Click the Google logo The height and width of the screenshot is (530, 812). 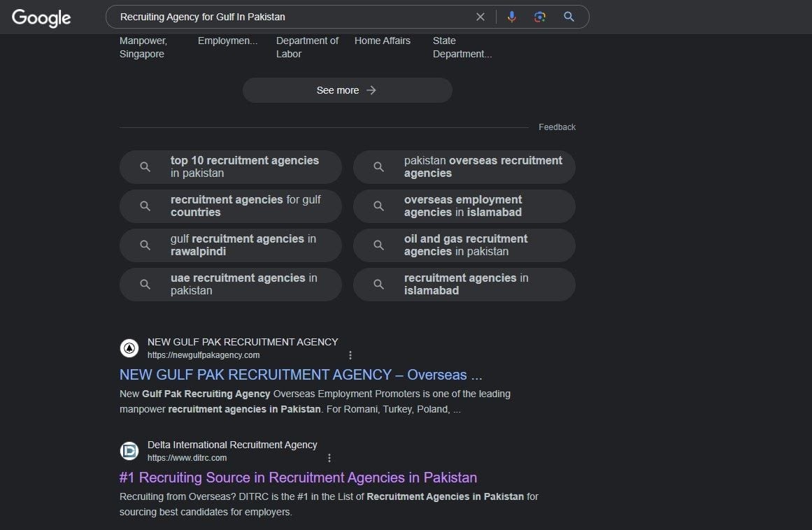point(41,17)
